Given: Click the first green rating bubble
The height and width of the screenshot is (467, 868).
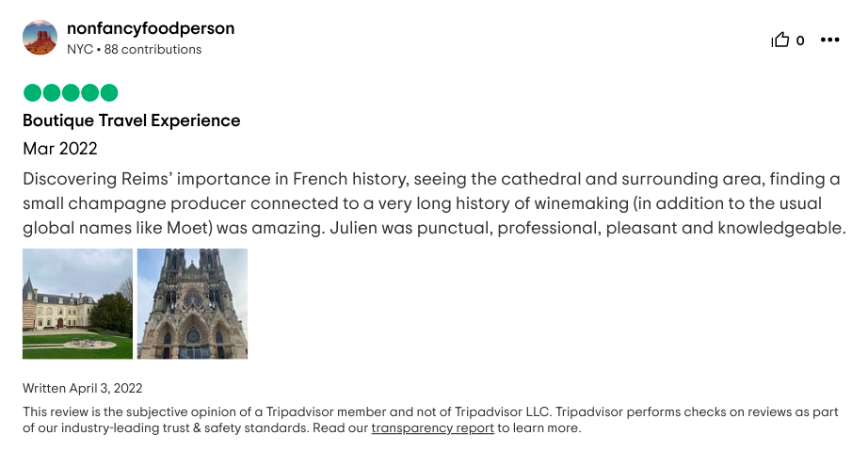Looking at the screenshot, I should click(32, 92).
